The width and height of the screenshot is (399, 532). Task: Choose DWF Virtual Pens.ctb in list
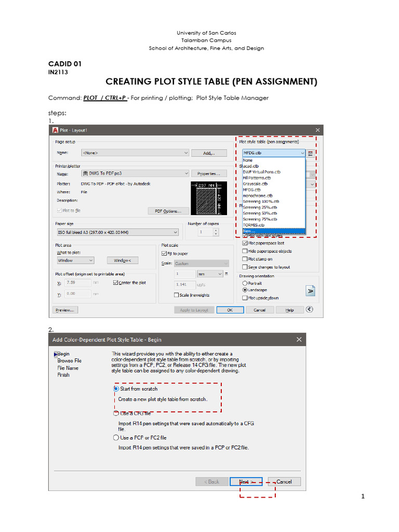coord(274,172)
